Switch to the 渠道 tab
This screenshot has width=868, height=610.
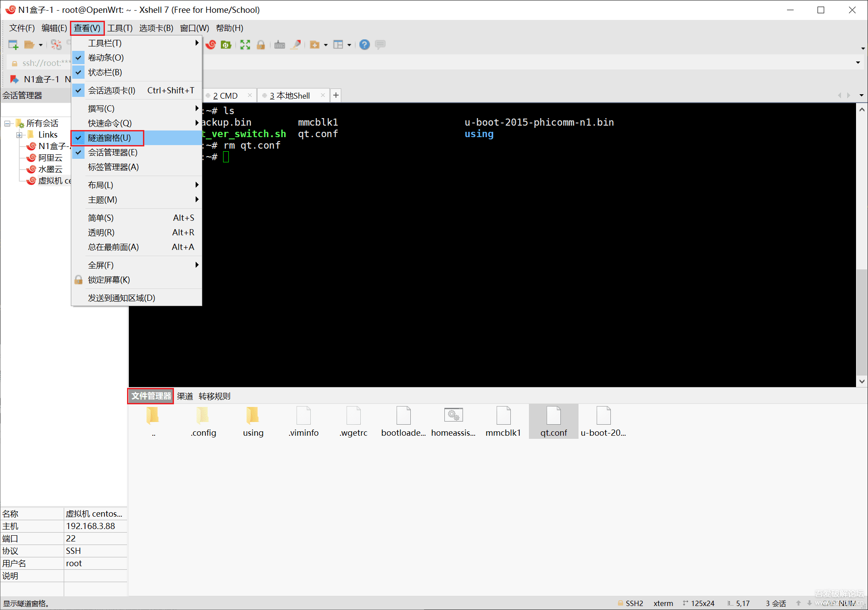(x=185, y=396)
